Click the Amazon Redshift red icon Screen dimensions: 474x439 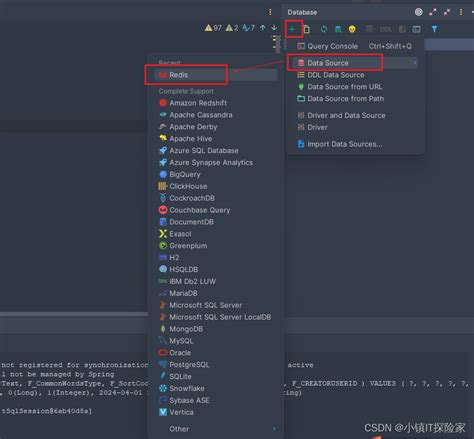(163, 103)
